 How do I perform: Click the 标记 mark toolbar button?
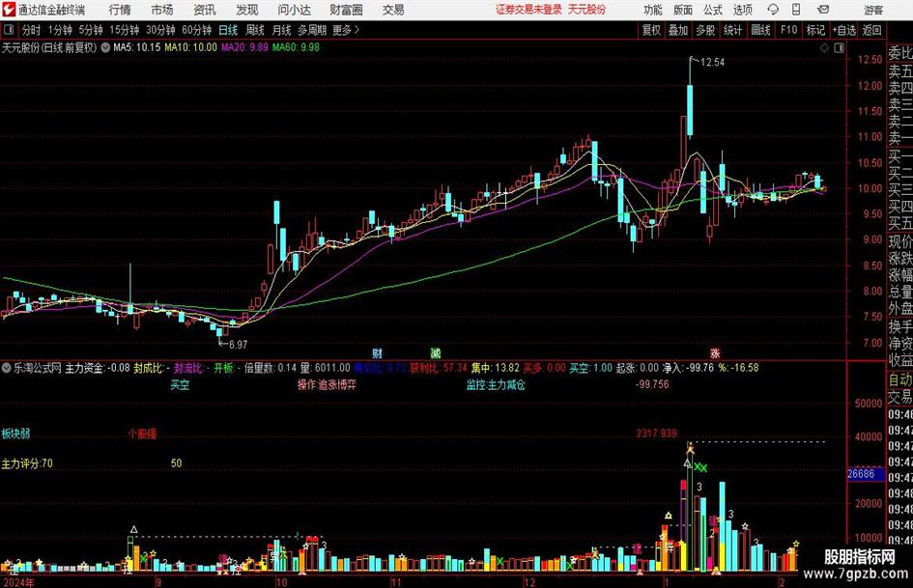pos(815,30)
